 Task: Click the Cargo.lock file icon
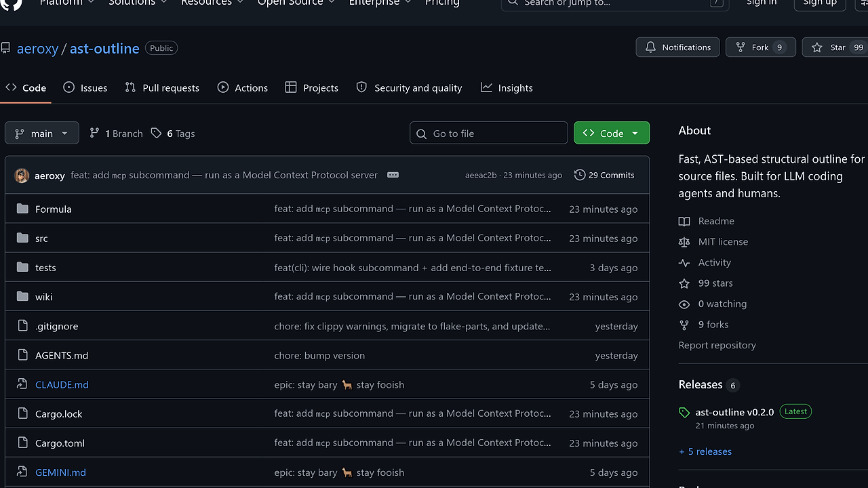coord(22,413)
